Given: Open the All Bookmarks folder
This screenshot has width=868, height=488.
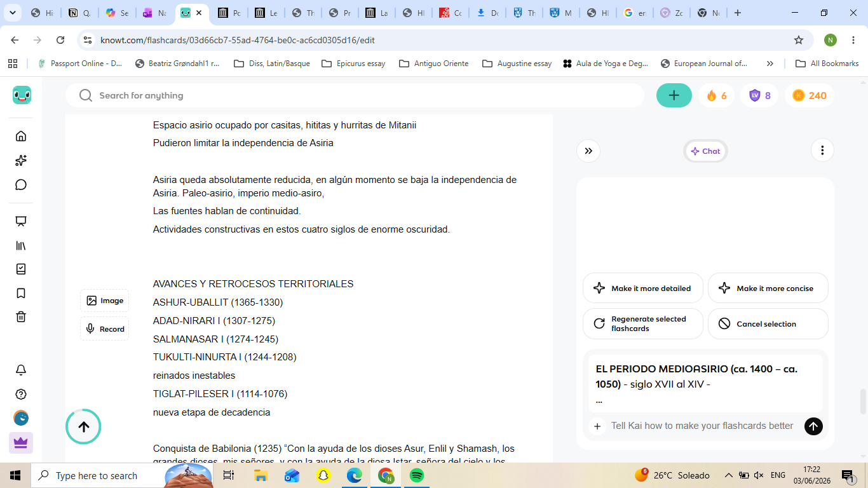Looking at the screenshot, I should pos(827,64).
